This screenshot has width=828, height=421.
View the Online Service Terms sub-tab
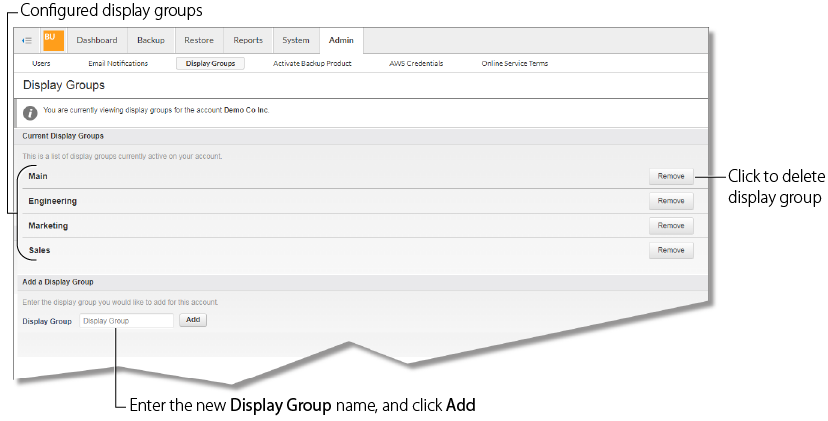(514, 63)
